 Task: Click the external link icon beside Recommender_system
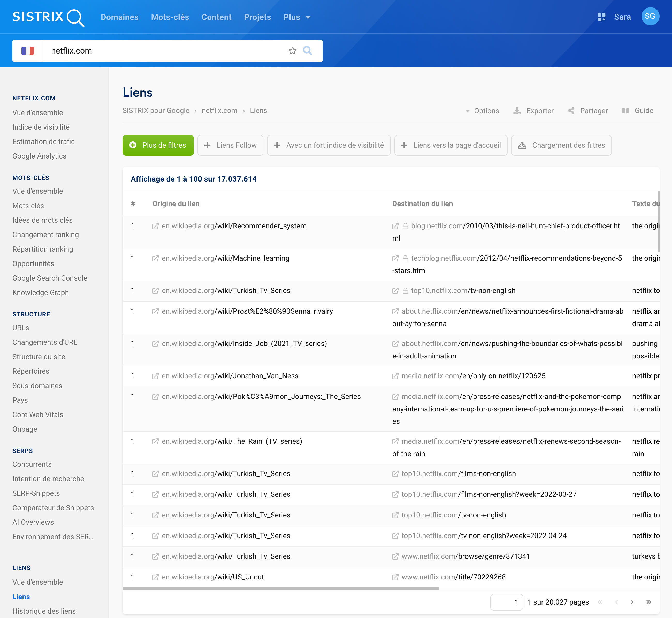click(x=155, y=226)
